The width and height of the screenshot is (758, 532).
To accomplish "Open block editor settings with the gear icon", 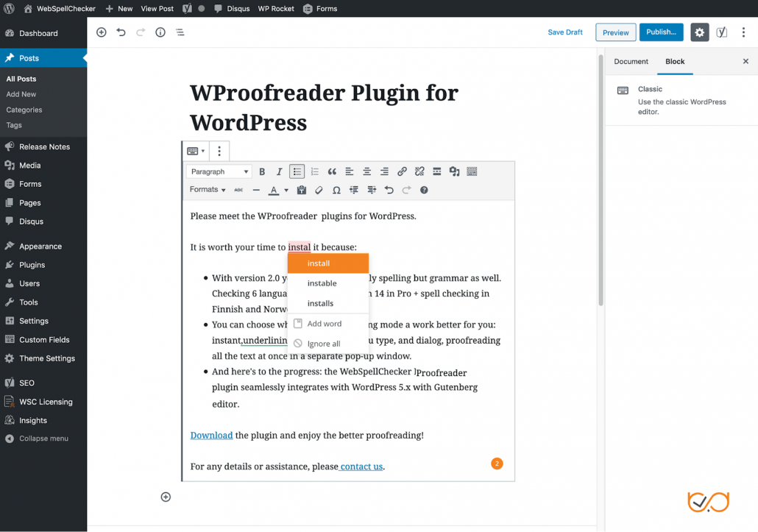I will [699, 32].
